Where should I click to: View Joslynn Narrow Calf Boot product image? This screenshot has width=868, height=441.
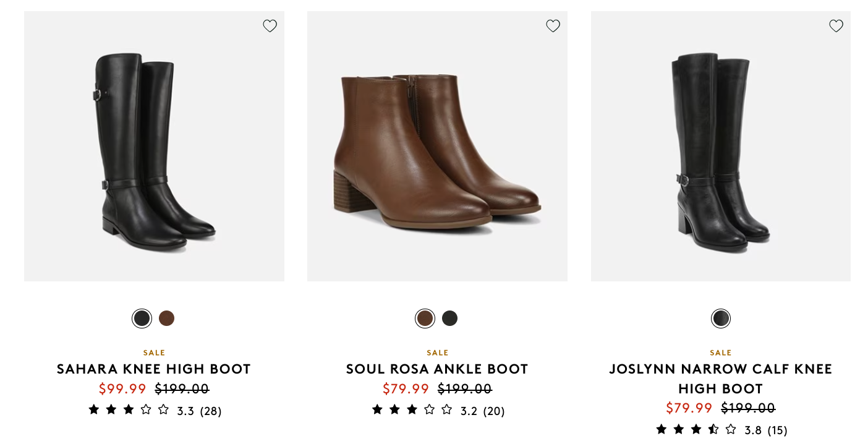click(x=721, y=146)
